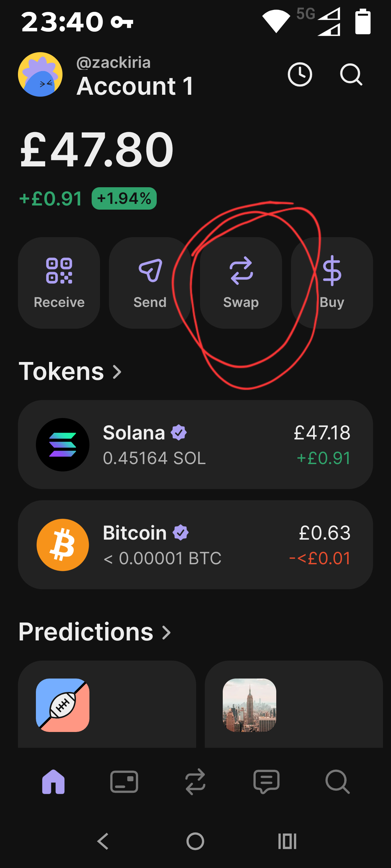Switch to the wallet card tab

click(124, 782)
